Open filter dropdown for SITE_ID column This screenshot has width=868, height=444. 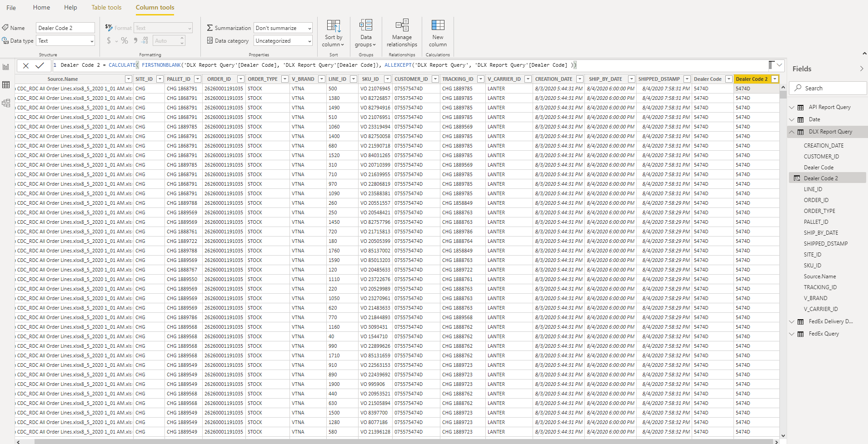[x=160, y=79]
